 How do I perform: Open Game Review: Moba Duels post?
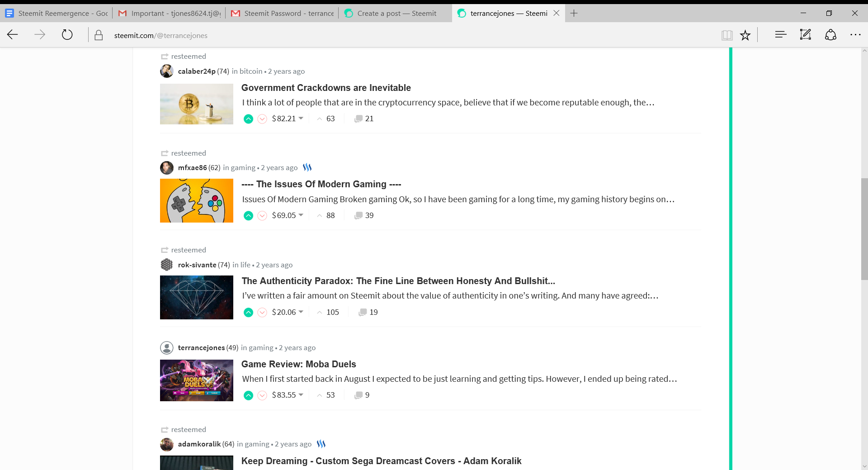tap(299, 364)
